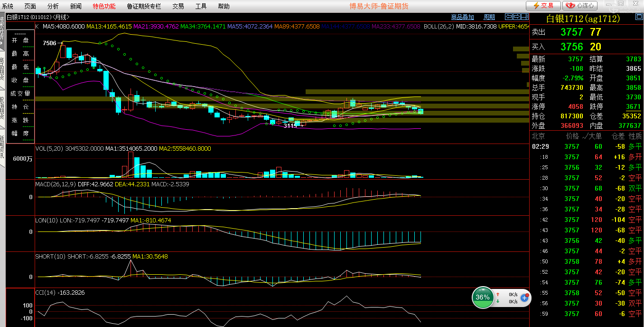644x327 pixels.
Task: Click the 心连心 hearts button
Action: tap(580, 6)
